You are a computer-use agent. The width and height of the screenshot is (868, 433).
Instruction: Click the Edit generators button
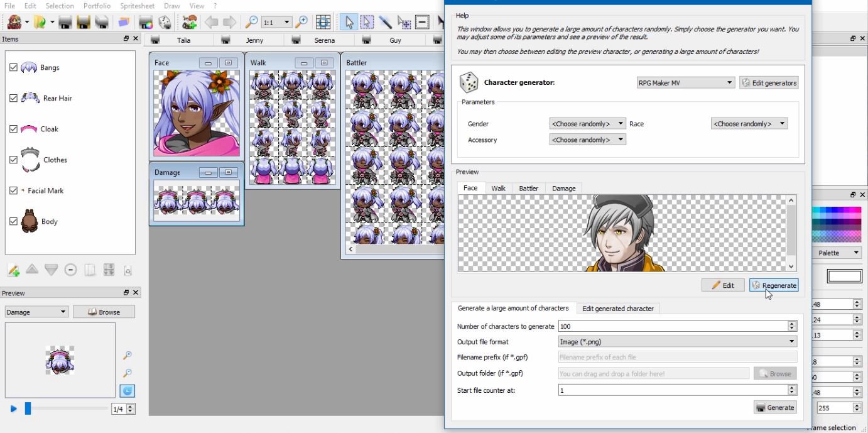click(x=769, y=82)
